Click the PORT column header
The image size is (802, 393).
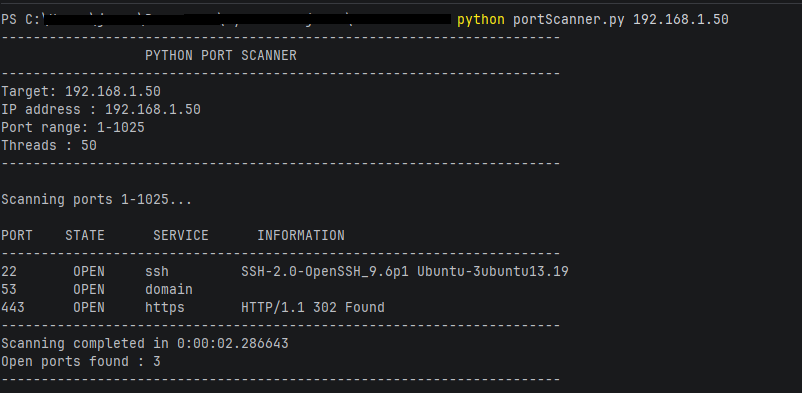[x=17, y=236]
